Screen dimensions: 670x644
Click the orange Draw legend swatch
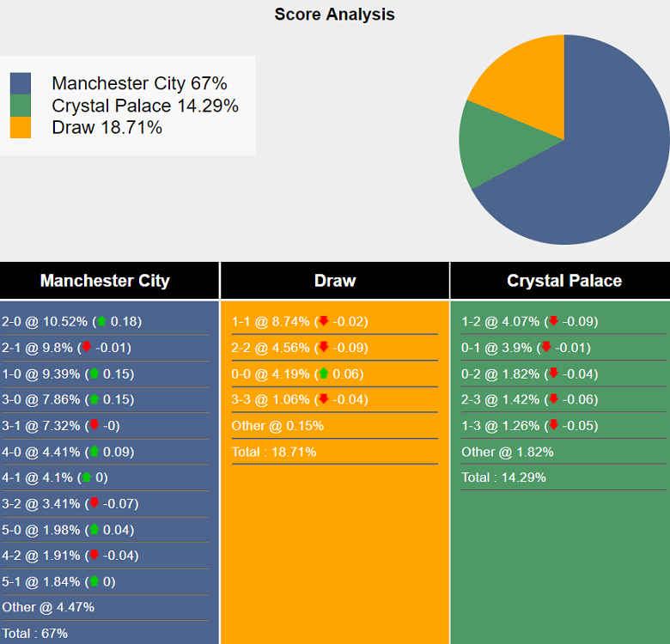[x=21, y=128]
